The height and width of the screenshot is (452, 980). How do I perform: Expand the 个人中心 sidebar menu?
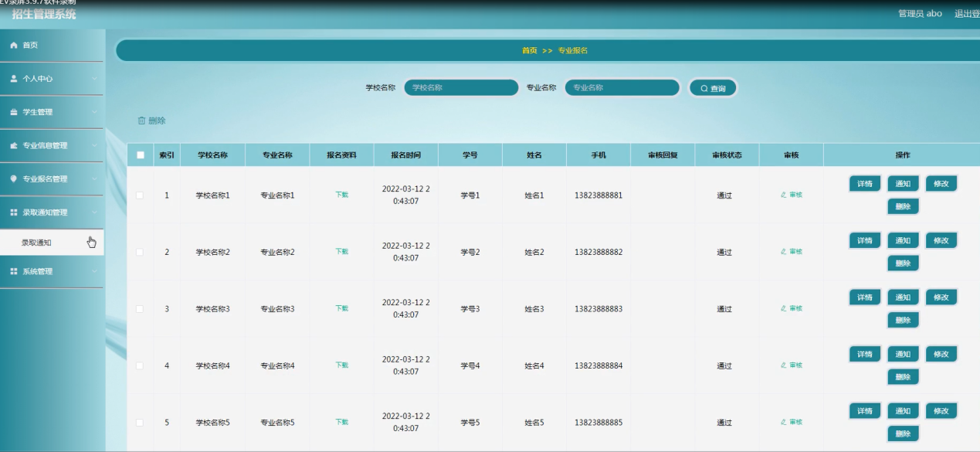click(x=51, y=79)
